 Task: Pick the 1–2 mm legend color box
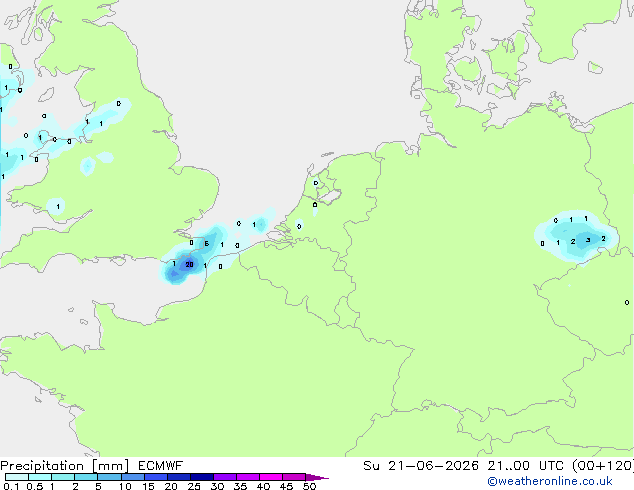point(63,477)
